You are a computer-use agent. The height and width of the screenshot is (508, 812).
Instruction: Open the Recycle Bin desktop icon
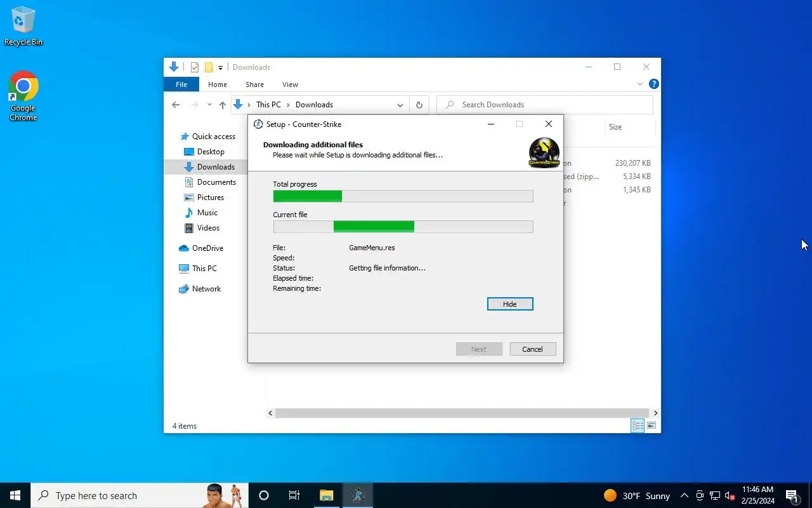23,26
